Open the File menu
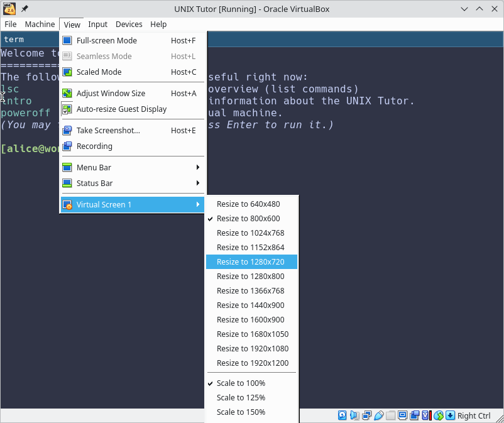The height and width of the screenshot is (423, 504). tap(11, 25)
